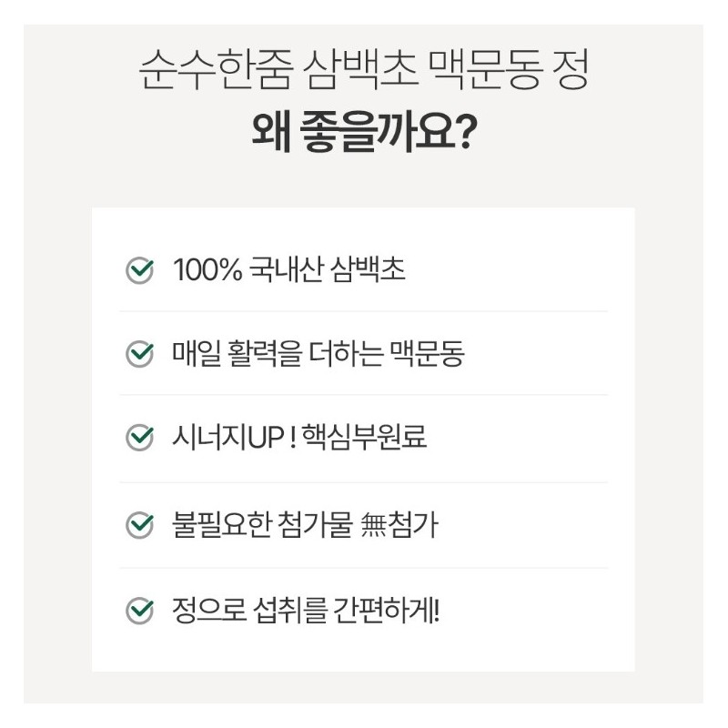
Task: Click the 100% figure in the first list item
Action: tap(207, 269)
